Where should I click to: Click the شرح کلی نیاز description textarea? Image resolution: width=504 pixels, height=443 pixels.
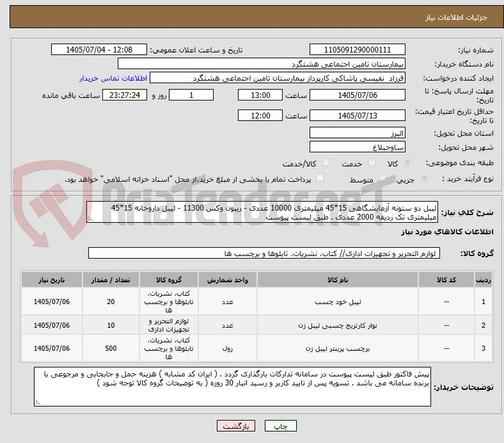click(x=262, y=213)
